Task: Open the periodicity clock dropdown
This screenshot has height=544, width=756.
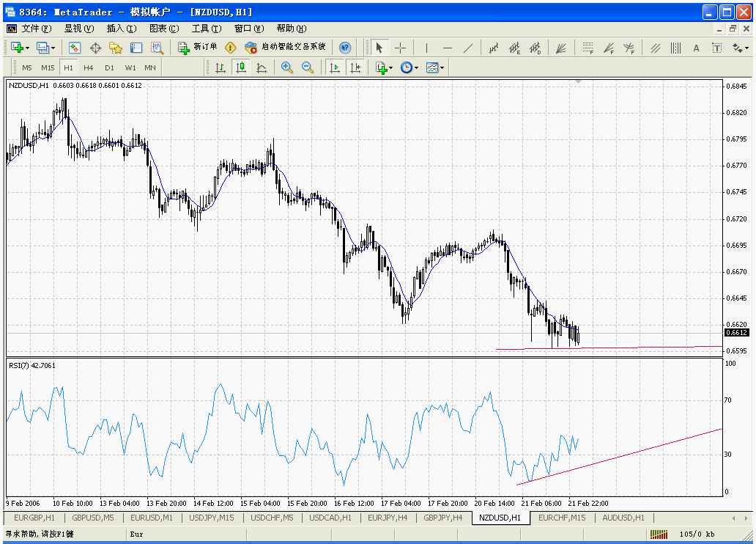Action: [409, 67]
